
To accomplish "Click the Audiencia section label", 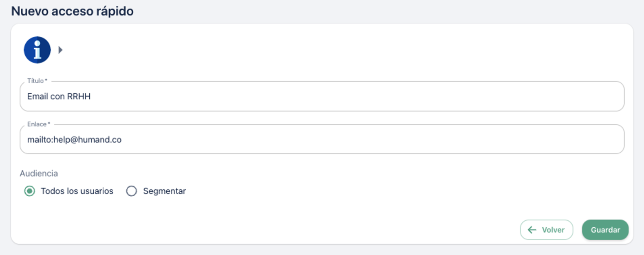I will pyautogui.click(x=39, y=173).
